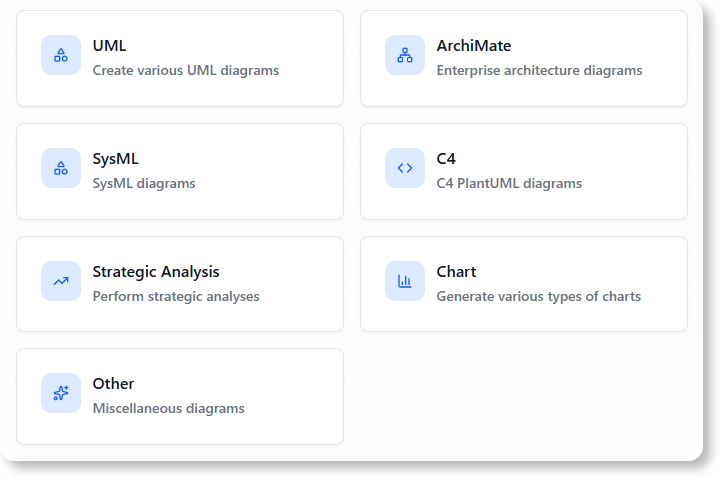
Task: Click 'Miscellaneous diagrams' description text
Action: pos(168,409)
